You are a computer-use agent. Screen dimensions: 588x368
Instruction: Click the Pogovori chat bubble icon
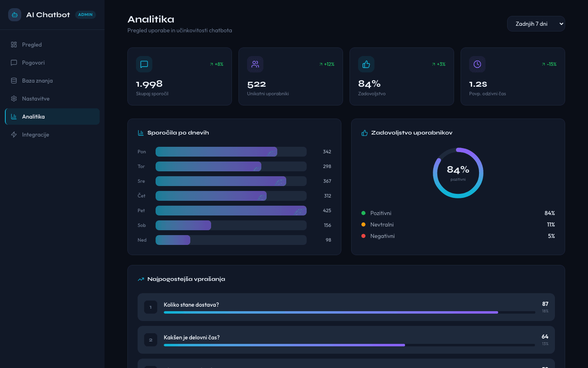pyautogui.click(x=14, y=63)
